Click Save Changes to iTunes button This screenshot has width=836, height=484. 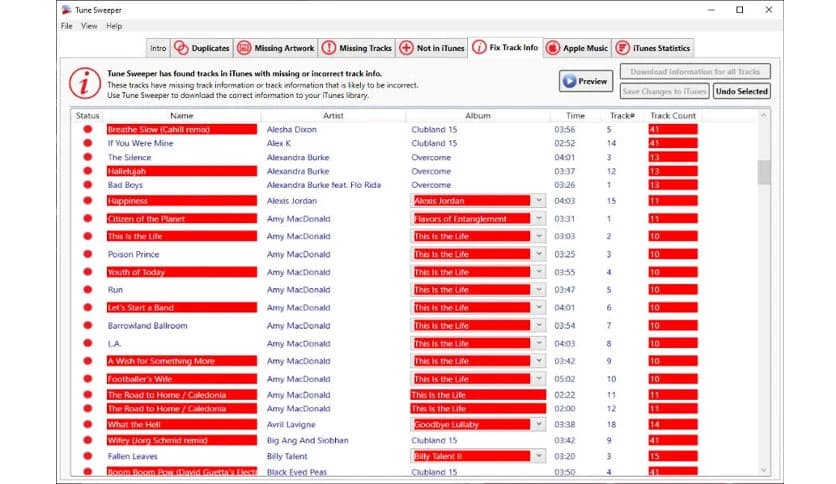coord(664,91)
